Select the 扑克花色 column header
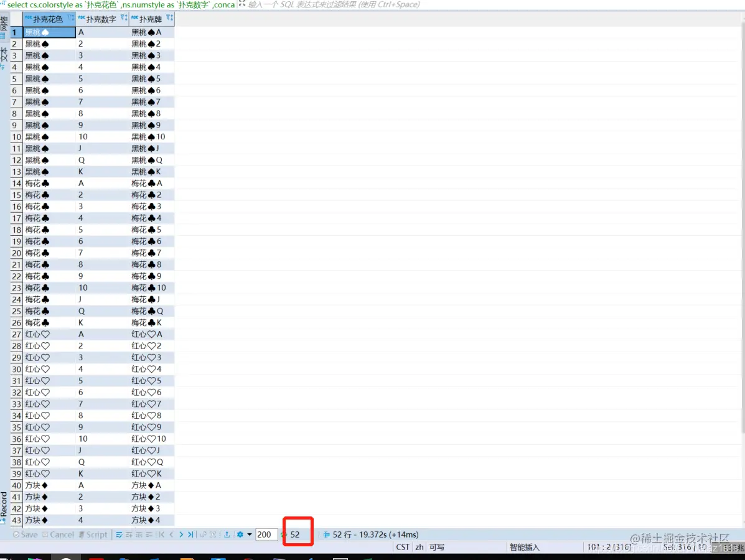 point(48,19)
